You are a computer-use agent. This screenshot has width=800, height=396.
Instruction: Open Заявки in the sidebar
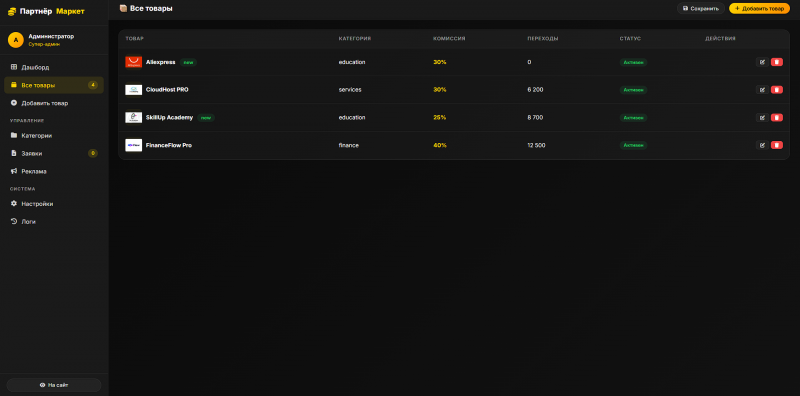pyautogui.click(x=54, y=154)
